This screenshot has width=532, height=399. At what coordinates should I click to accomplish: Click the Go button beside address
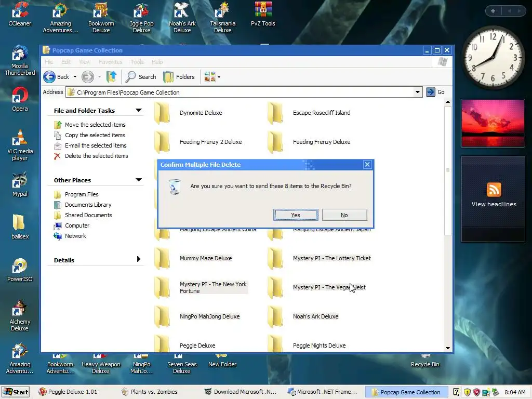(436, 92)
